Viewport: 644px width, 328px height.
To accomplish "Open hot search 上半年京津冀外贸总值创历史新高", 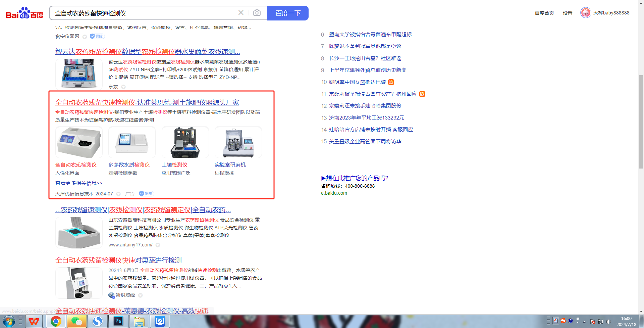I will coord(368,70).
